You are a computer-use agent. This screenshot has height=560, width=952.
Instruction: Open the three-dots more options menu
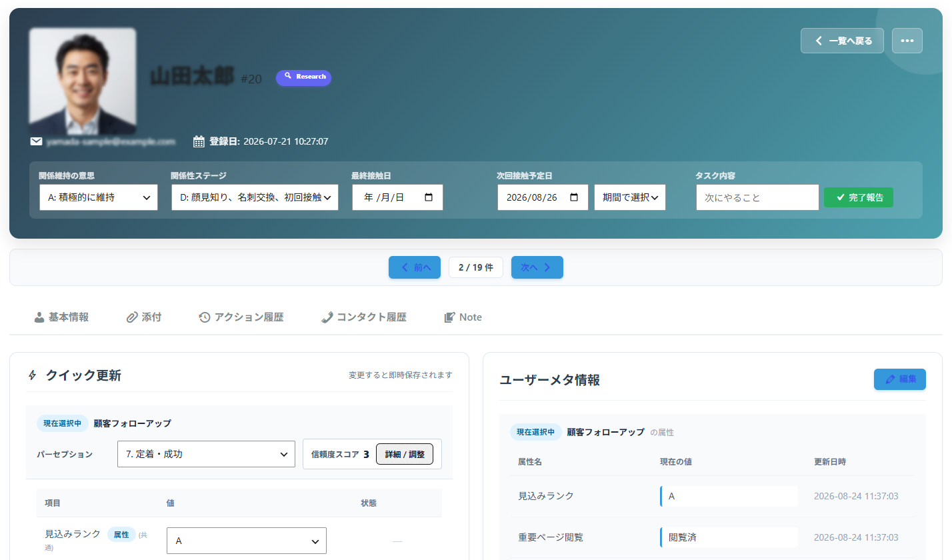(907, 41)
